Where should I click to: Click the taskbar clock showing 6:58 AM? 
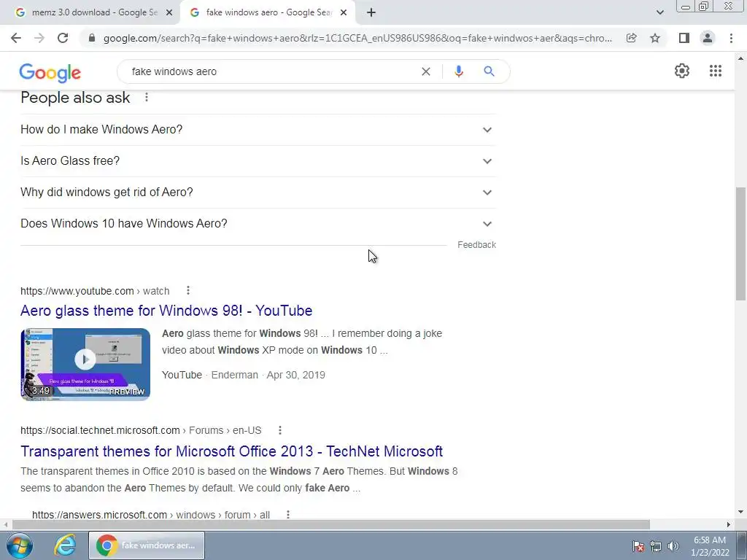[710, 546]
